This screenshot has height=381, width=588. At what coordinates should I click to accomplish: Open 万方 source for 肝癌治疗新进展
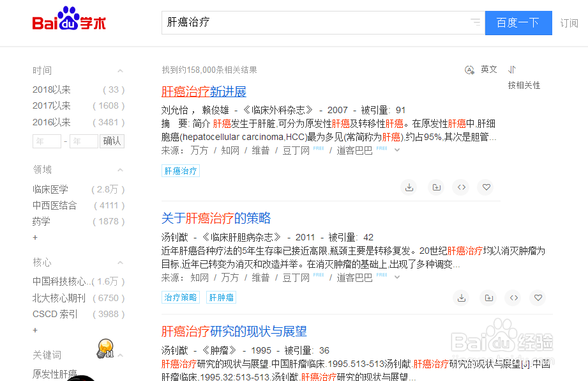(x=199, y=150)
